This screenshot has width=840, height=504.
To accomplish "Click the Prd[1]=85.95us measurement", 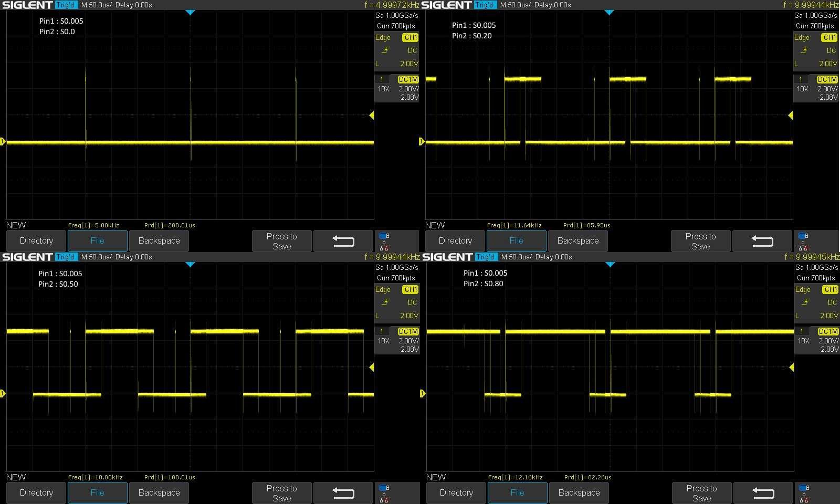I will point(587,225).
